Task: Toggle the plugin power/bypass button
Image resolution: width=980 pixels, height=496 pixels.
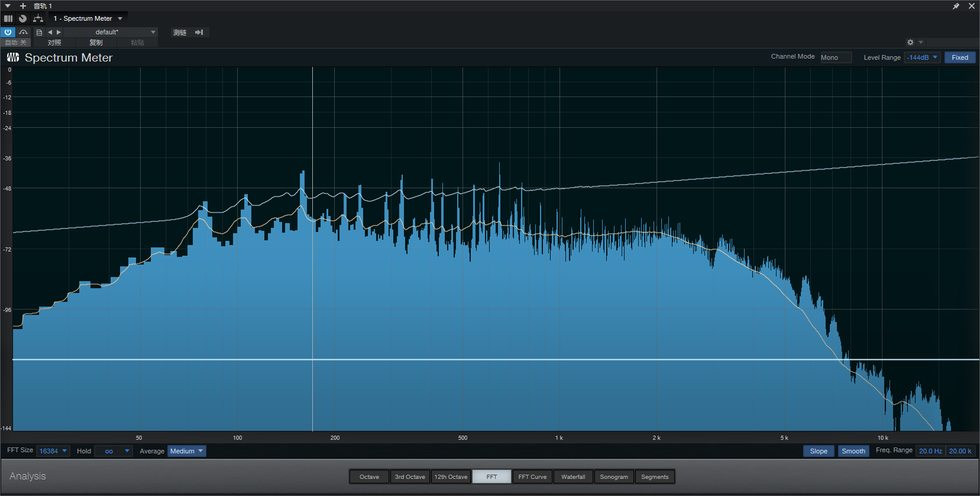Action: click(x=8, y=32)
